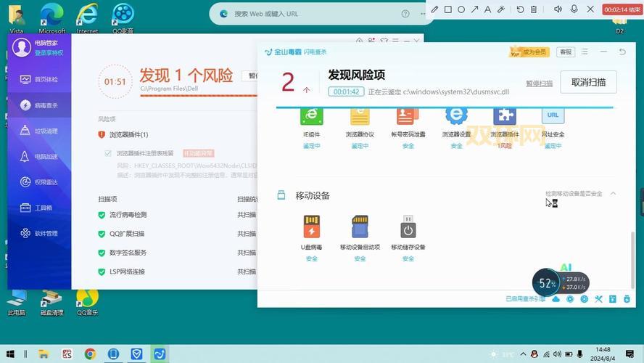
Task: Open Chrome from the taskbar
Action: pos(90,354)
